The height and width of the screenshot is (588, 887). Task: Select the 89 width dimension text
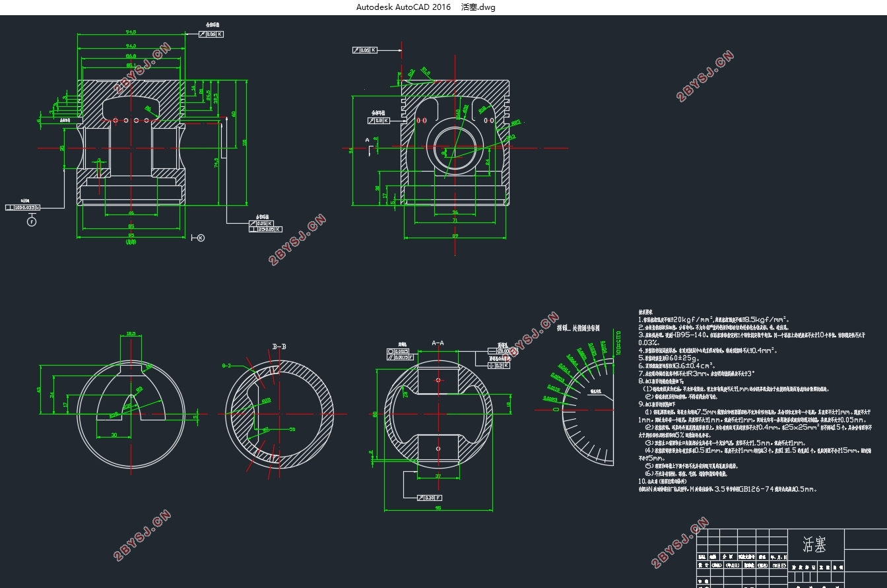455,236
